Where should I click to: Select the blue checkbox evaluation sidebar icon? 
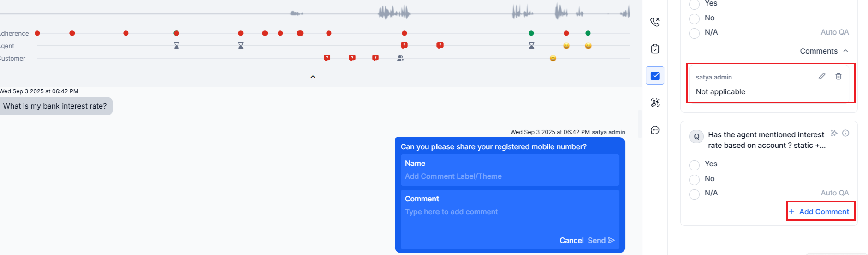[655, 76]
